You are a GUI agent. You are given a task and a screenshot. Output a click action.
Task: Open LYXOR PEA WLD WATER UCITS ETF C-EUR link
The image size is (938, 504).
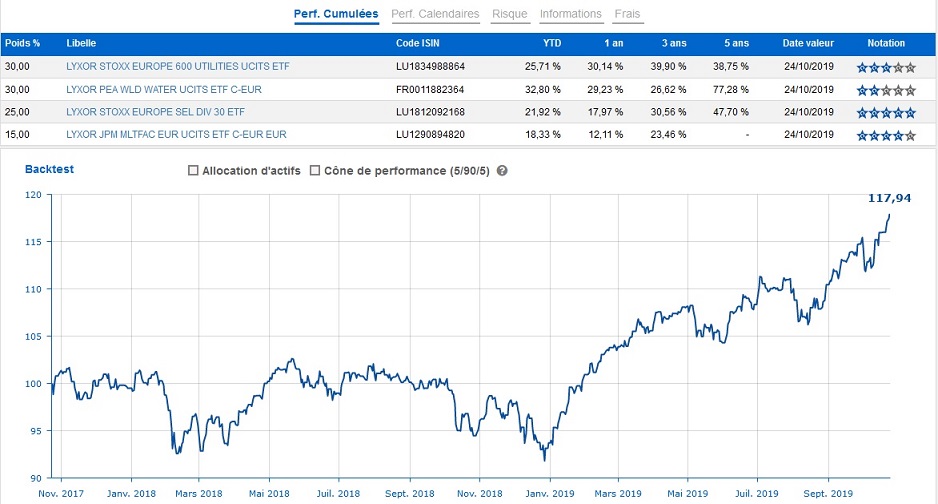164,90
